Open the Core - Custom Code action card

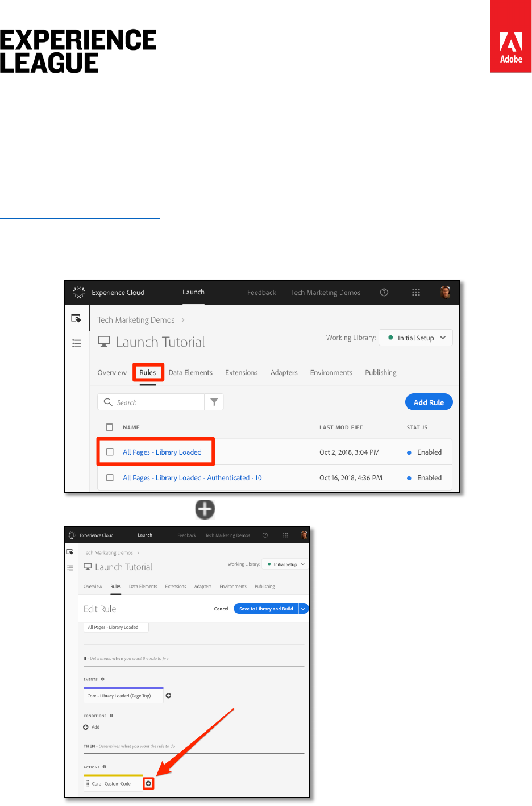click(x=113, y=783)
